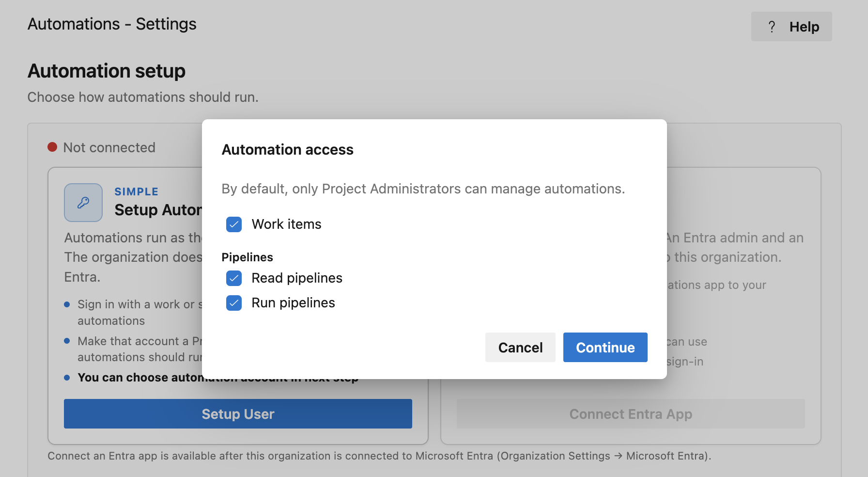Screen dimensions: 868x477
Task: Click the Automation access dialog title
Action: pyautogui.click(x=287, y=150)
